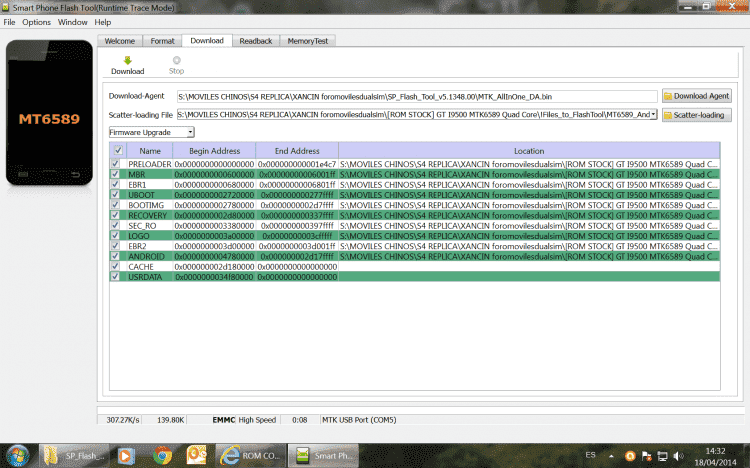
Task: Open the media player taskbar icon
Action: coord(126,456)
